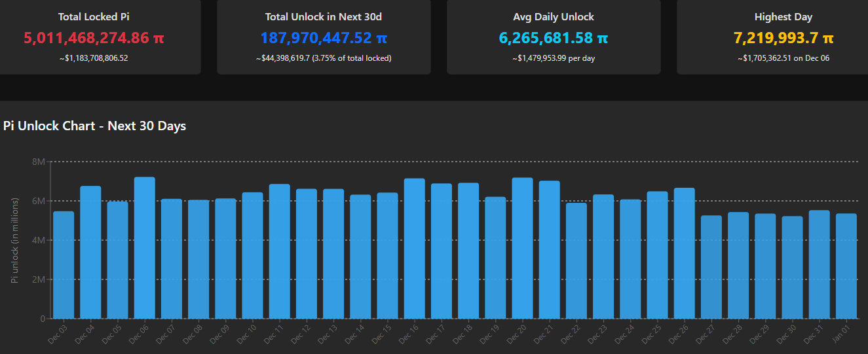Click the Pi Unlock Chart title
Viewport: 868px width, 354px height.
(x=95, y=126)
